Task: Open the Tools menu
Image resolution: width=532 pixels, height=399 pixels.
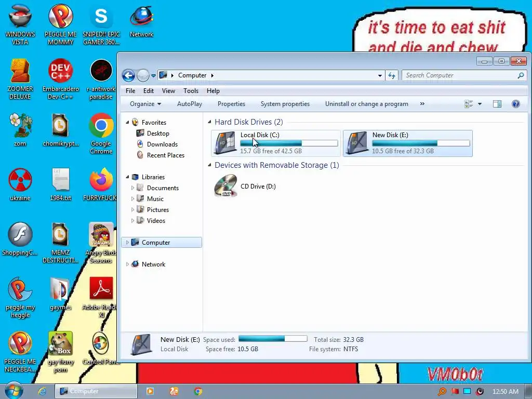Action: [191, 90]
